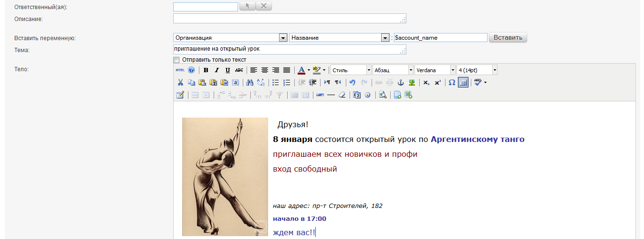Insert a bulleted list
Viewport: 644px width, 239px height.
click(276, 82)
